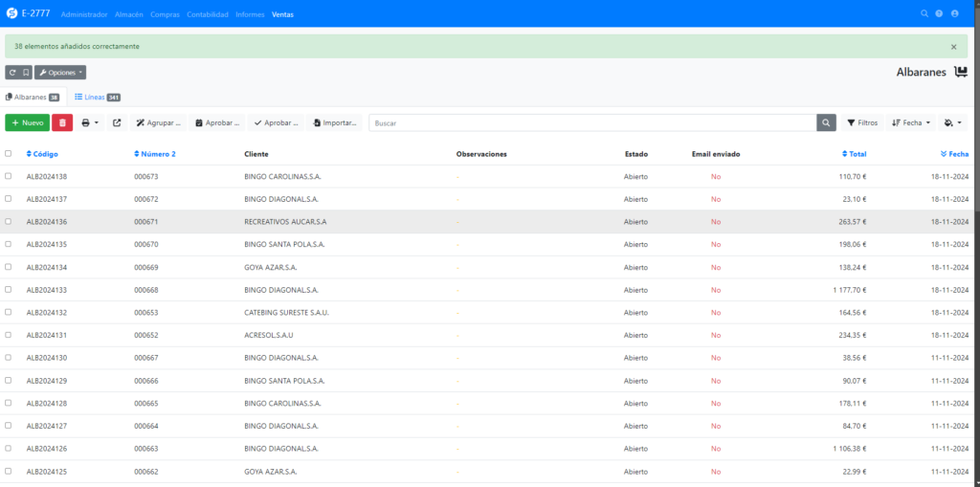Expand the Opciones dropdown
This screenshot has width=980, height=487.
(x=60, y=72)
